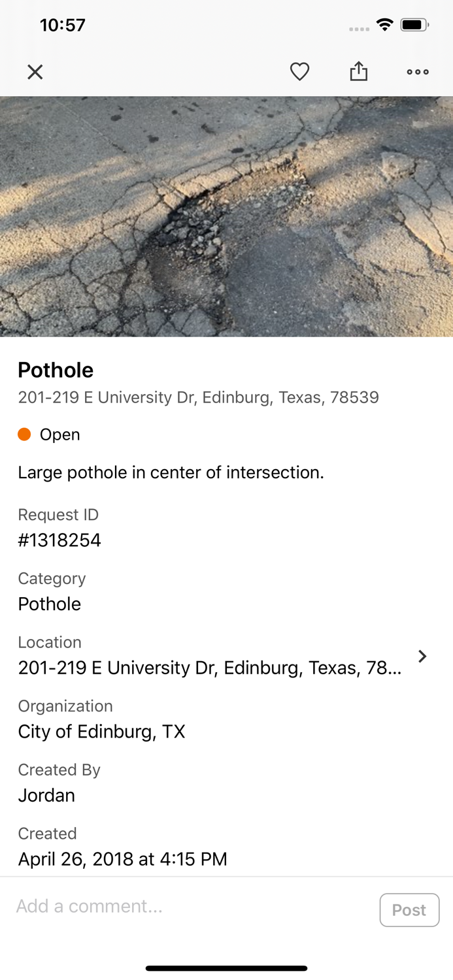The image size is (453, 980).
Task: Open the City of Edinburg, TX organization
Action: tap(101, 732)
